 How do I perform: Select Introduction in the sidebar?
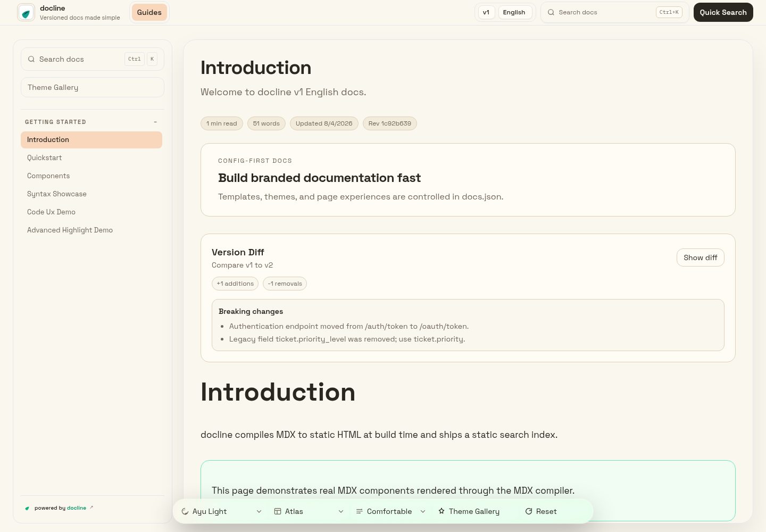(91, 140)
